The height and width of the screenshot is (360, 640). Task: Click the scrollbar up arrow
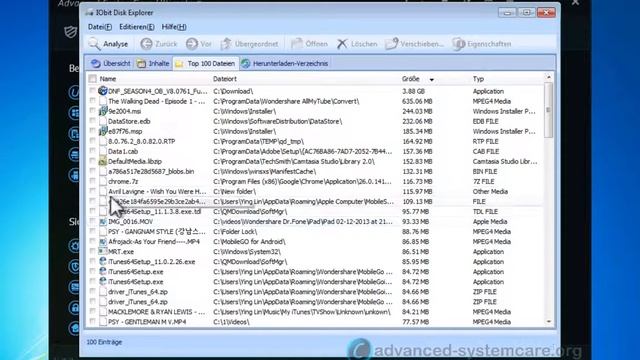pyautogui.click(x=549, y=77)
